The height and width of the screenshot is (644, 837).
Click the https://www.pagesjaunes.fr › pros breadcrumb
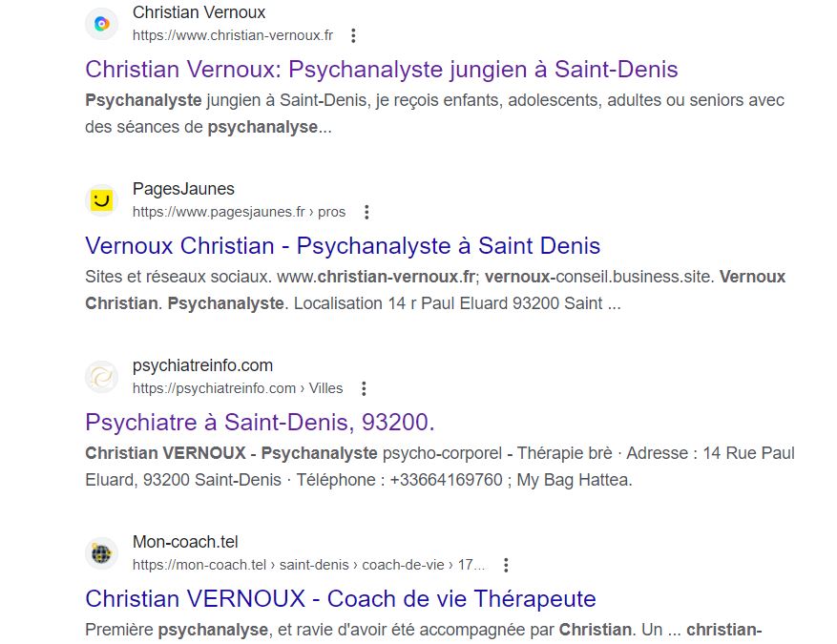240,213
